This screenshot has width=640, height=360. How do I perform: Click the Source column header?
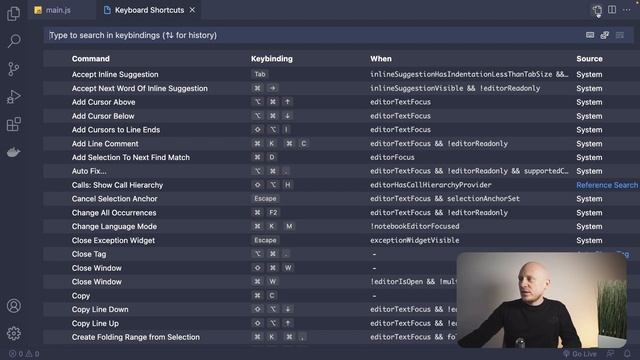[589, 58]
